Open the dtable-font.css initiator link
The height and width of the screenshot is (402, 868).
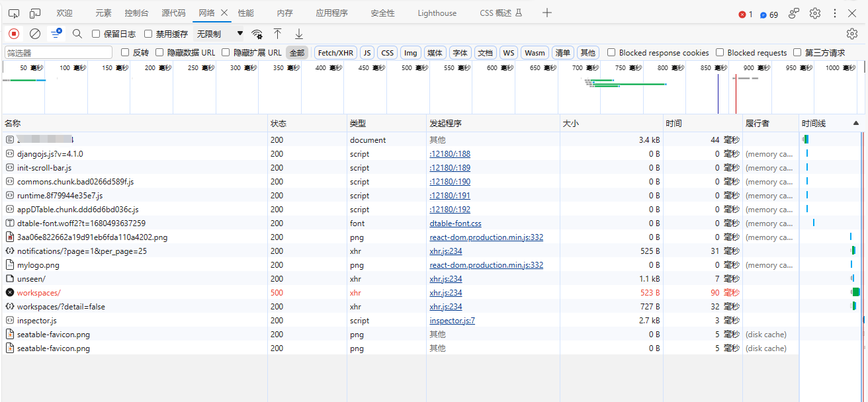(x=455, y=223)
